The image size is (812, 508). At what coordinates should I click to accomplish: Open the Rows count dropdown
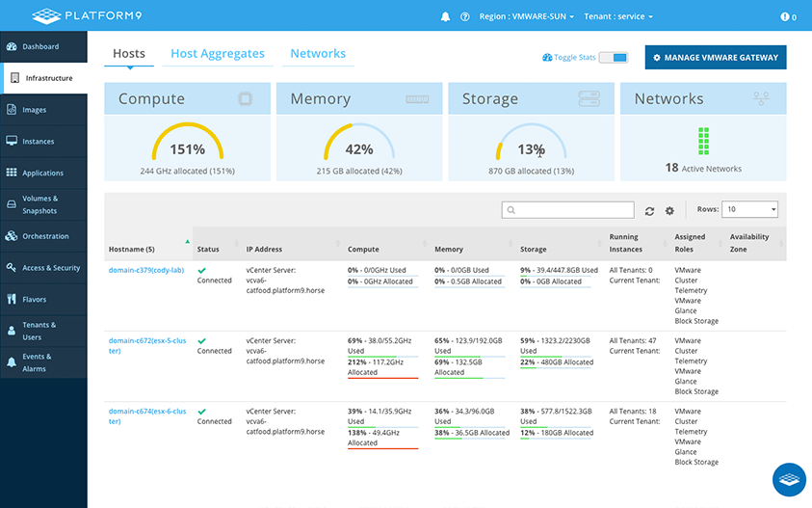(750, 209)
